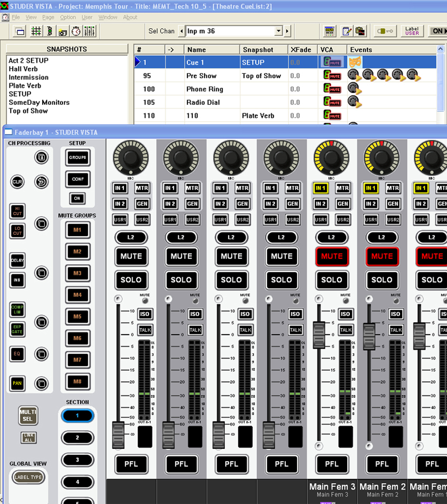Image resolution: width=447 pixels, height=504 pixels.
Task: Click the event icon in the Radio Dial row
Action: click(355, 102)
